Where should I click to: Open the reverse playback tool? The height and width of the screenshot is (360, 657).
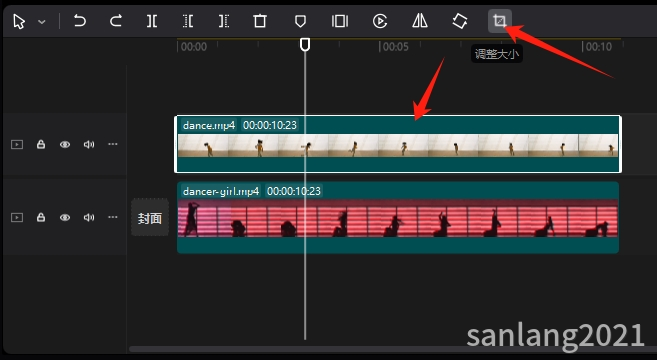pyautogui.click(x=380, y=21)
